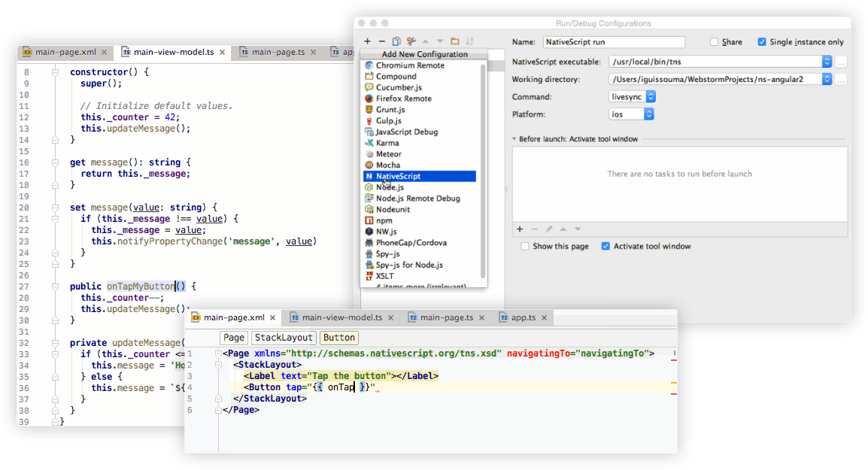Toggle Single instance only checkbox
The width and height of the screenshot is (868, 470).
point(762,42)
